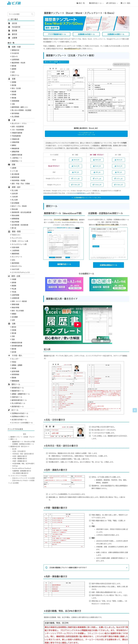Click 志望動機のAI作成ツール top button
The image size is (138, 644).
(x=86, y=34)
